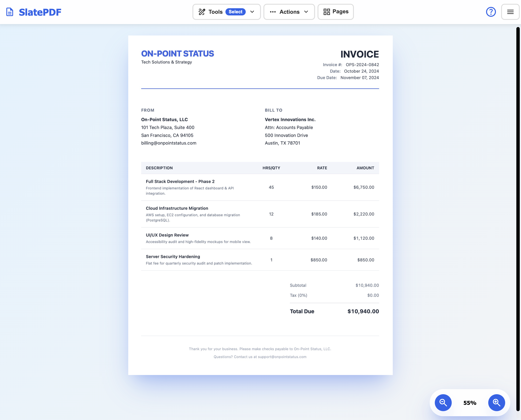The width and height of the screenshot is (521, 420).
Task: Toggle the Select mode badge in Tools
Action: [x=235, y=12]
